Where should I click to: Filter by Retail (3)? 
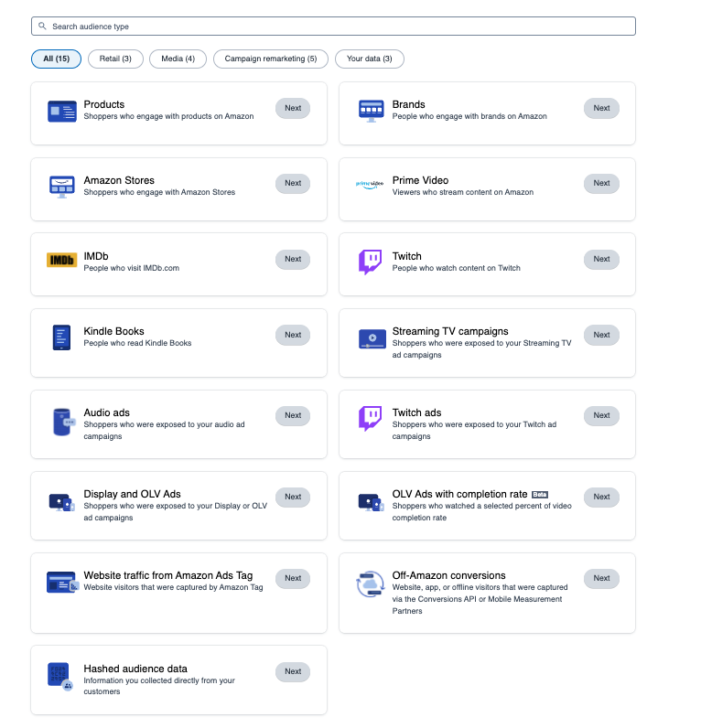(115, 59)
